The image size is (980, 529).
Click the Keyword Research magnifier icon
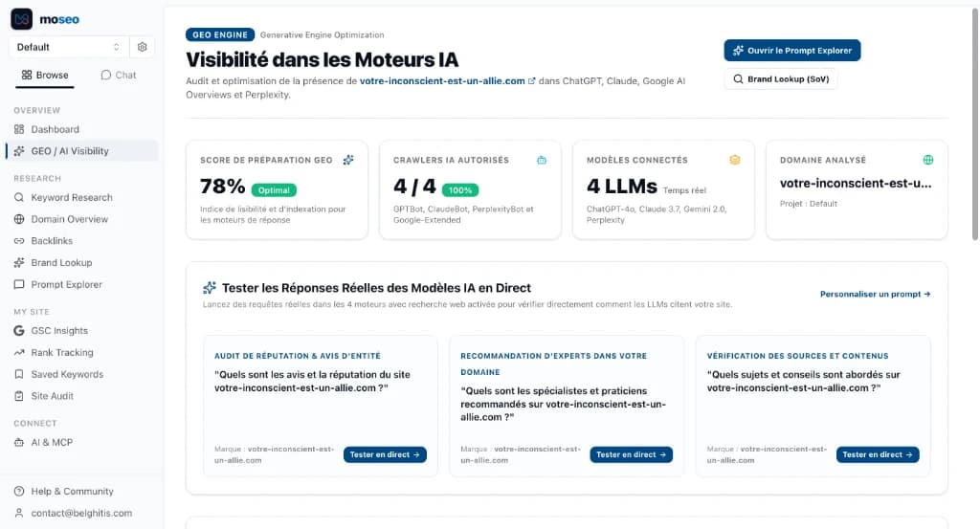19,197
